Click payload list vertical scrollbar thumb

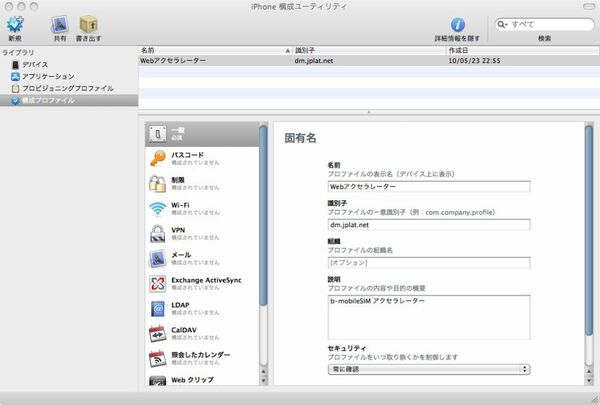[263, 216]
